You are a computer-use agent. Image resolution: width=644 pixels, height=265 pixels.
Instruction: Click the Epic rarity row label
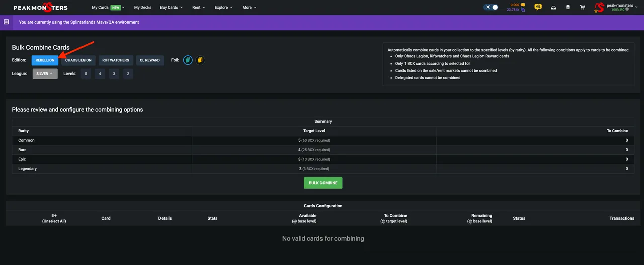[x=22, y=159]
